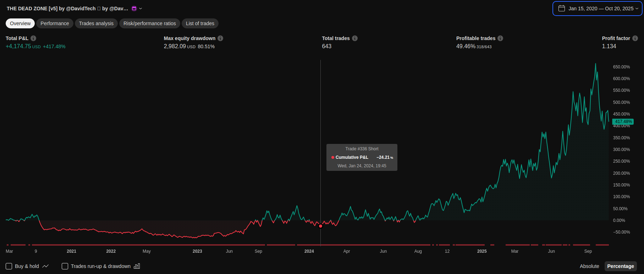Click the Max equity drawdown info icon
644x274 pixels.
[220, 38]
